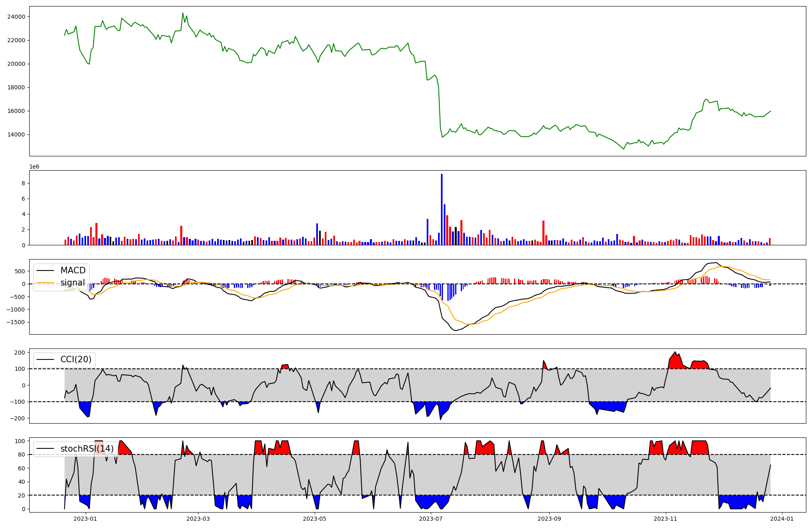This screenshot has width=812, height=528.
Task: Click the -1500 MACD axis tick label
Action: point(16,322)
